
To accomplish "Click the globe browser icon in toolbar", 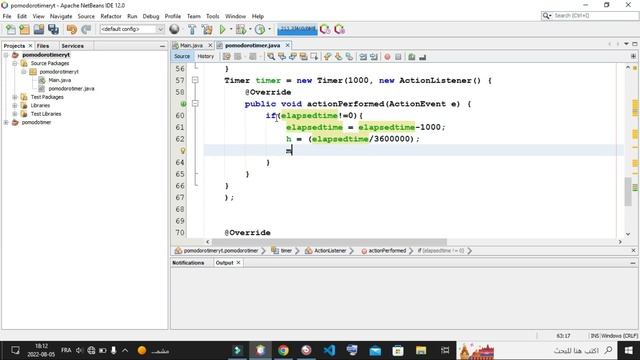I will (174, 29).
